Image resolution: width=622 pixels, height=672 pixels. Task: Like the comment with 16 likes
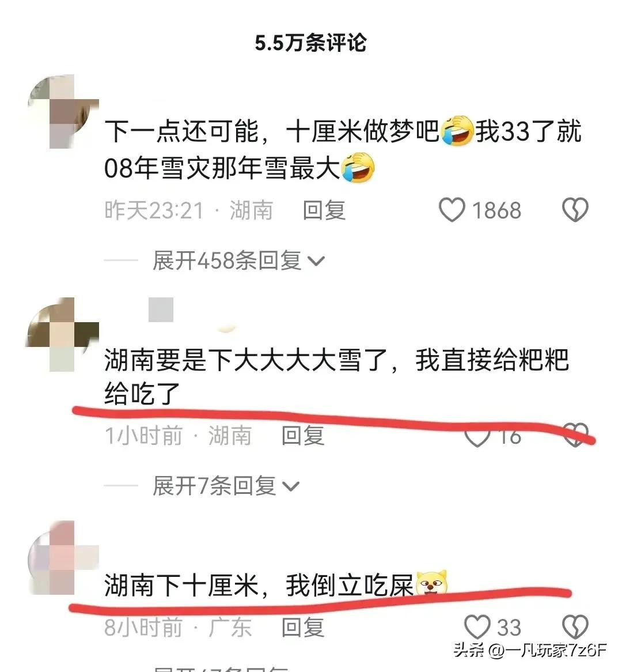click(477, 436)
